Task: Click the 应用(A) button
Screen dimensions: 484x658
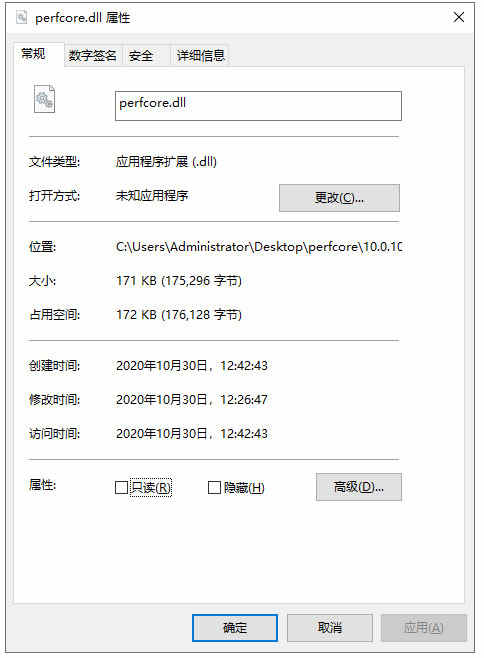Action: (424, 628)
